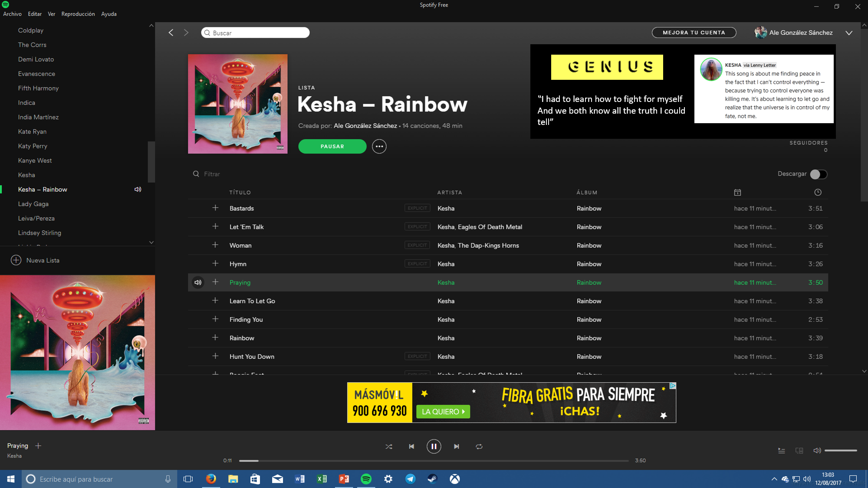Skip to the next track
Screen dimensions: 868x488
tap(457, 446)
